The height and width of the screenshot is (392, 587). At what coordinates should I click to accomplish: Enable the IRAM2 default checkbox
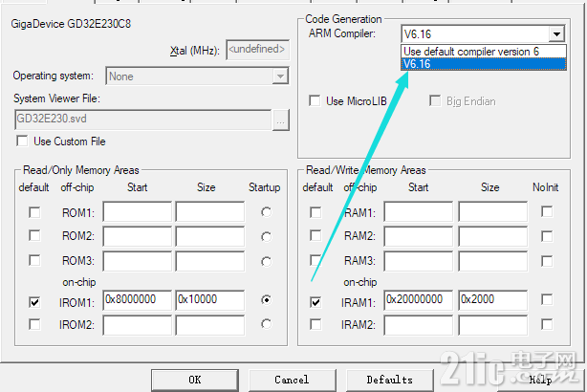315,324
